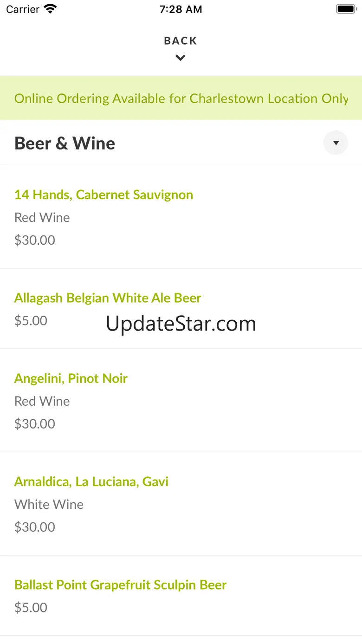Tap the 7:28 AM clock
Image resolution: width=362 pixels, height=644 pixels.
[181, 9]
